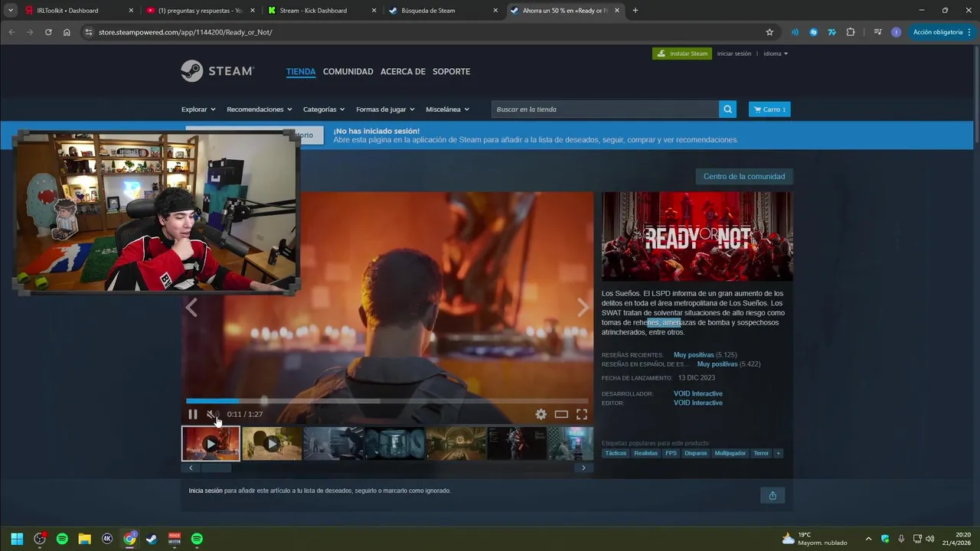
Task: Select the fifth screenshot thumbnail
Action: click(456, 444)
